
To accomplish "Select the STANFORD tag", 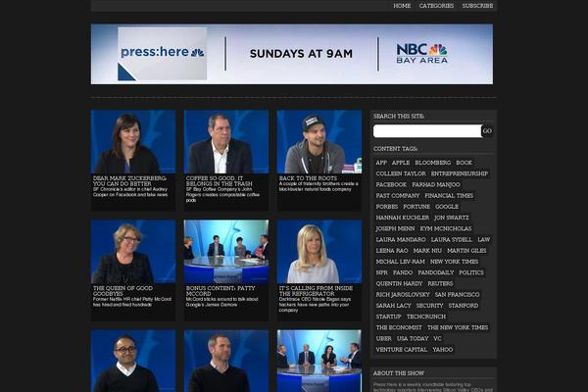I will [464, 306].
